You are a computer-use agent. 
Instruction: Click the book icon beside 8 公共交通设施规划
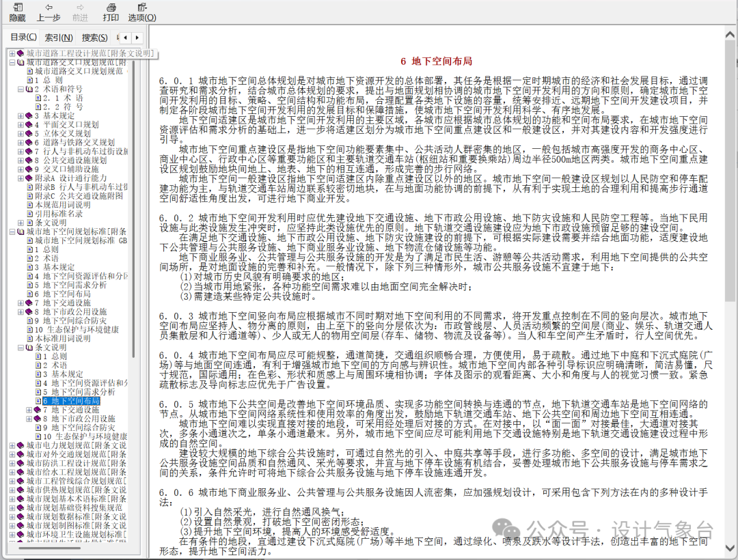pyautogui.click(x=29, y=160)
